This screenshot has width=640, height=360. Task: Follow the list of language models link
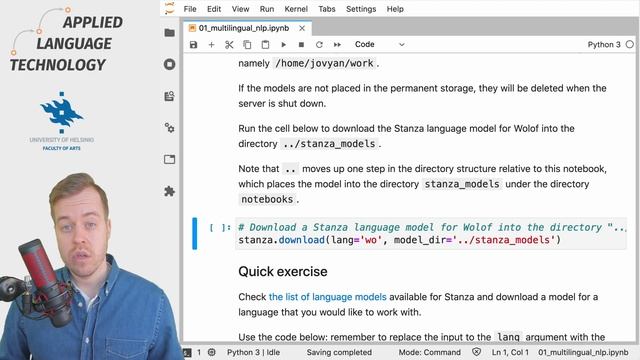point(327,297)
